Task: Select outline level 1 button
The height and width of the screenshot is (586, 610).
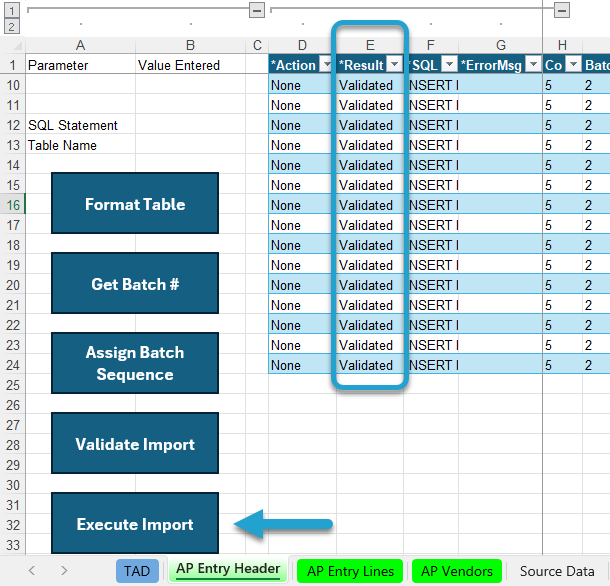Action: click(12, 10)
